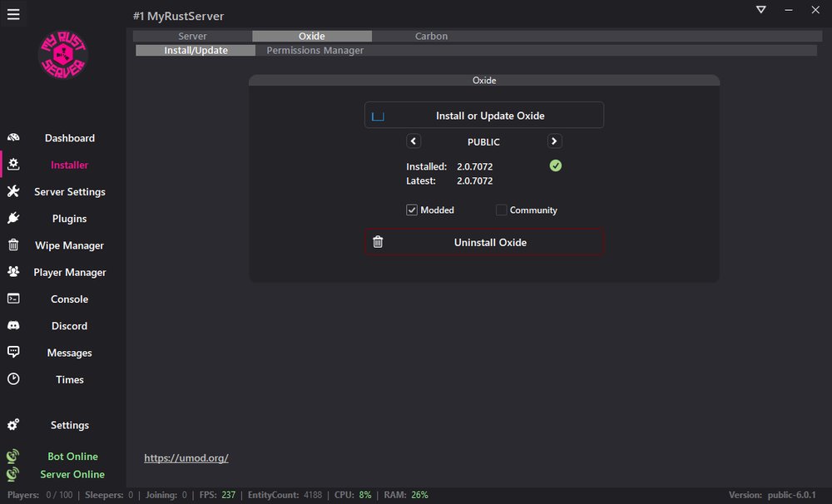Open Discord page label

click(x=70, y=326)
